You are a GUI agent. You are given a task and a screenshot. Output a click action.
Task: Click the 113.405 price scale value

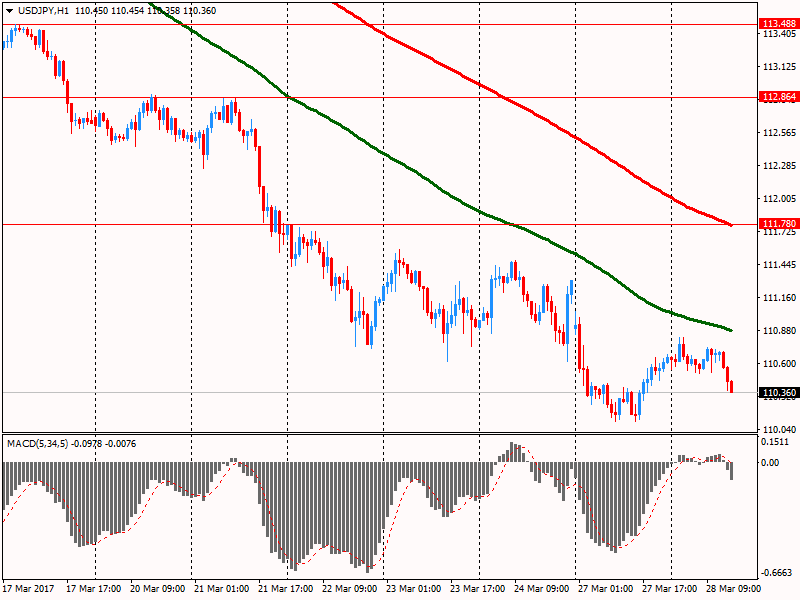780,34
